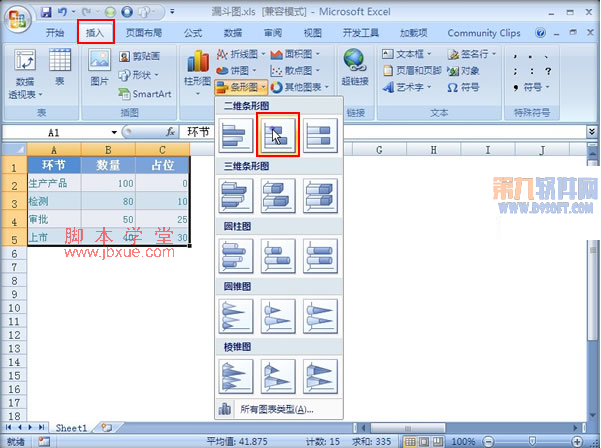Insert clip art (剪贴画)
This screenshot has width=601, height=448.
tap(140, 57)
